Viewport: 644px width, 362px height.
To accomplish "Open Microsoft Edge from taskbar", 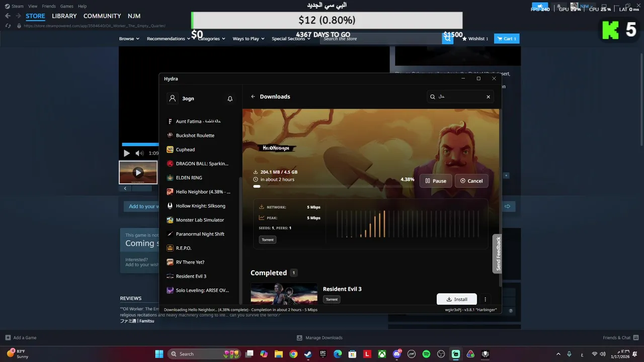I will 338,354.
